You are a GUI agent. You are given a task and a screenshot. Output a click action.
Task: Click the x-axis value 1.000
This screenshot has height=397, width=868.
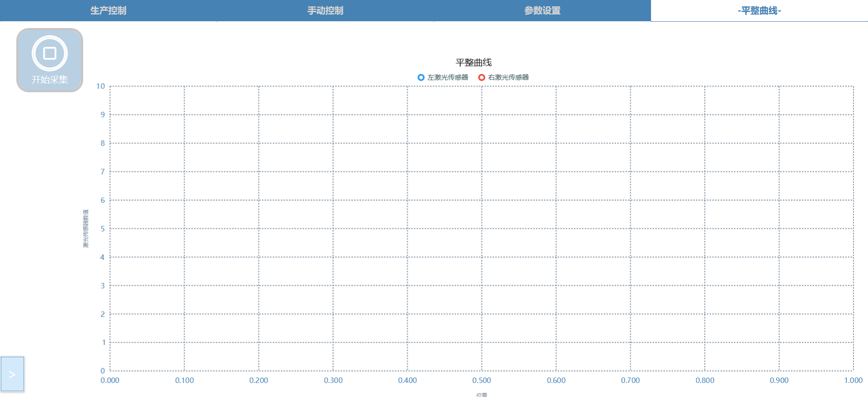click(853, 380)
